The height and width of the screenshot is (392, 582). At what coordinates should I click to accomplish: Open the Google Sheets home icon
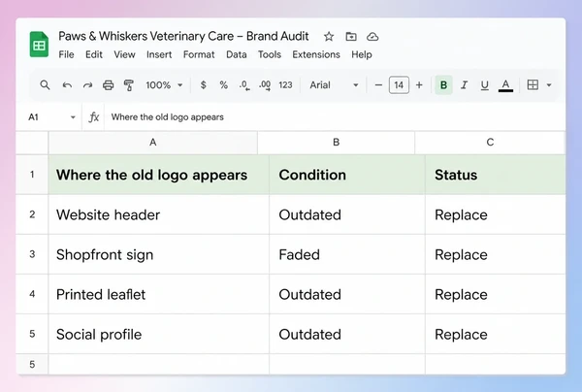pyautogui.click(x=39, y=45)
